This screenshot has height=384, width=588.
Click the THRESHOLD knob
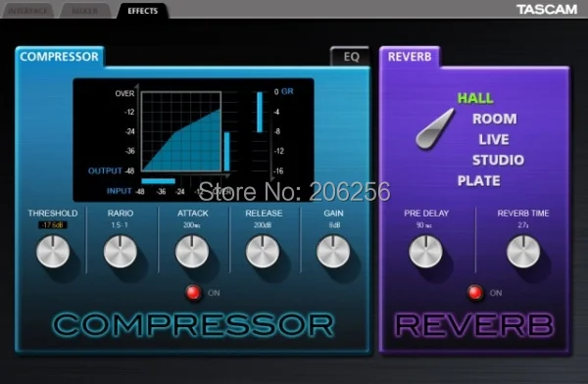coord(53,251)
